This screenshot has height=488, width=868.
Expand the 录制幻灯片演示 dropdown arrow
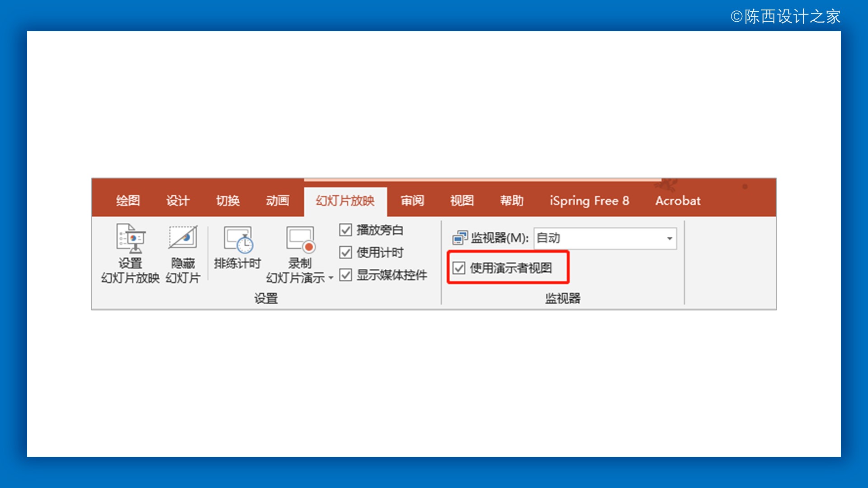pyautogui.click(x=331, y=278)
